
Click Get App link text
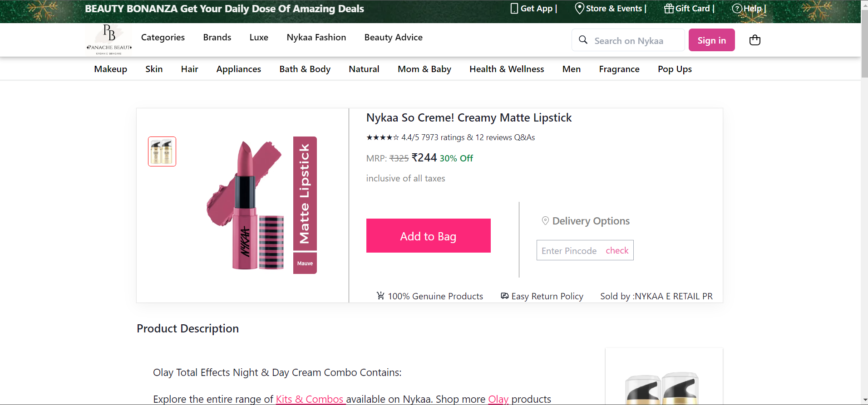click(x=537, y=8)
